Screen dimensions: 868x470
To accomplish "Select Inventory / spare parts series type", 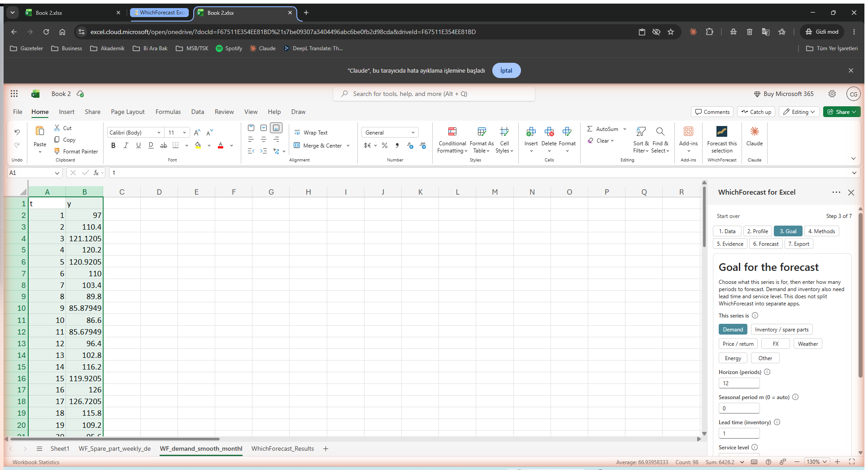I will click(782, 330).
